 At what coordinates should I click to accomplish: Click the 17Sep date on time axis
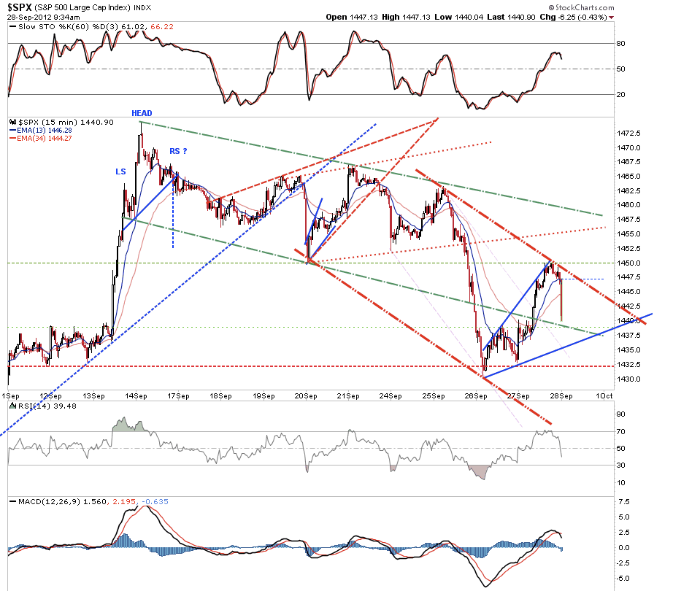click(179, 396)
